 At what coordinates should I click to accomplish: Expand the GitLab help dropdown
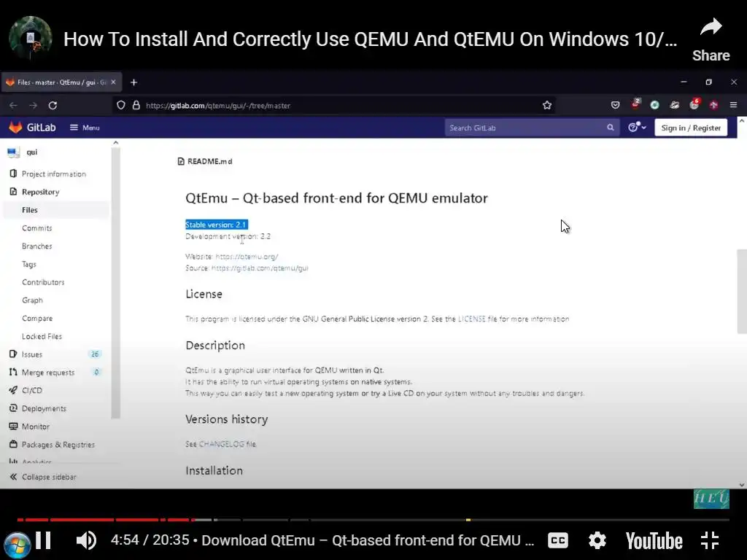637,127
